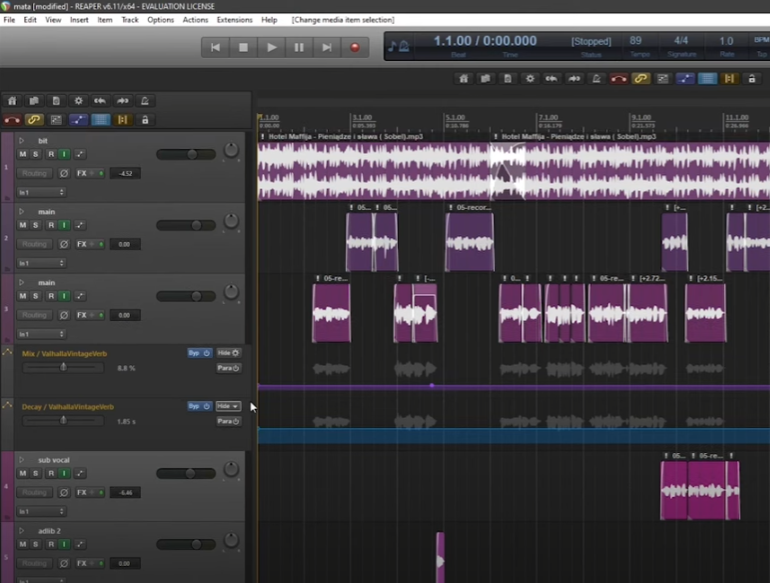770x583 pixels.
Task: Pause playback in the transport
Action: (299, 48)
